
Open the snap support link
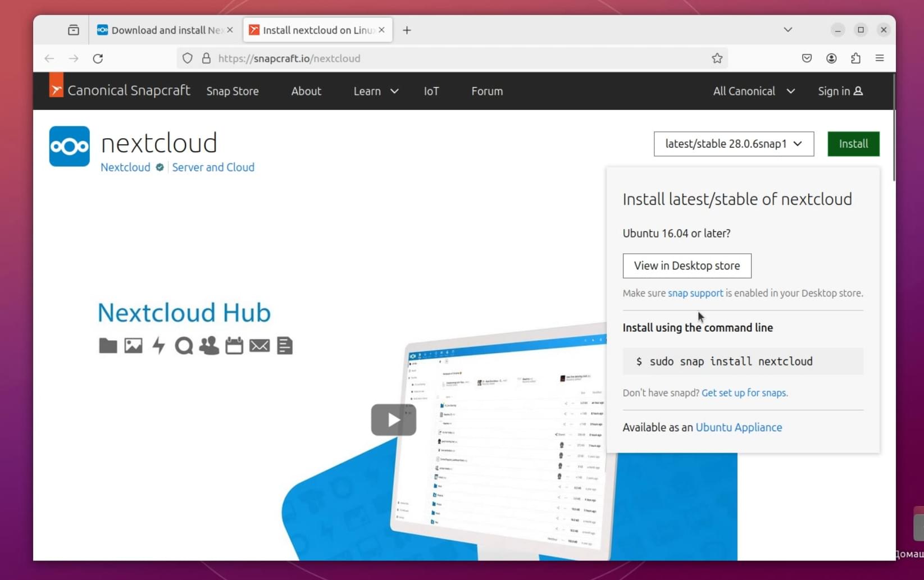coord(695,293)
